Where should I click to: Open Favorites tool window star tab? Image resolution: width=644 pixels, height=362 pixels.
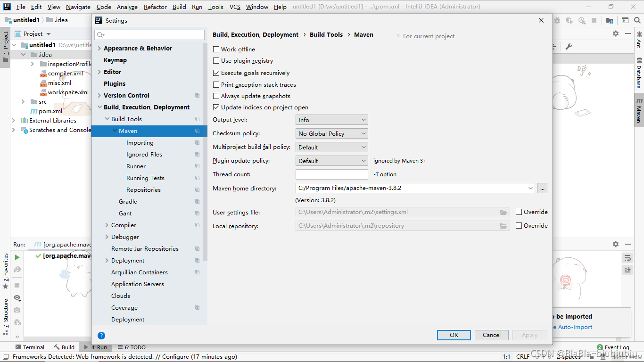5,271
